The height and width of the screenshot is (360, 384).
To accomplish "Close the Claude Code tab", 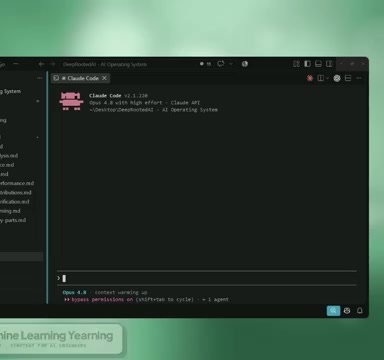I will [104, 78].
